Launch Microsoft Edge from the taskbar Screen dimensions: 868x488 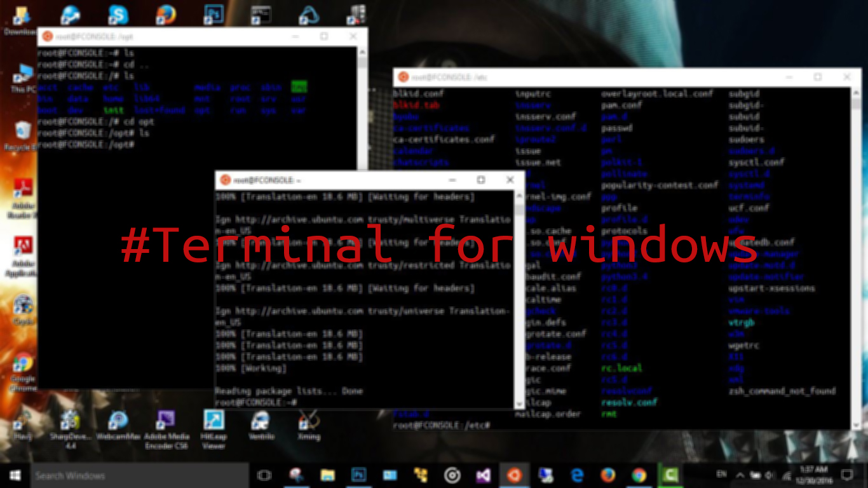[x=576, y=475]
